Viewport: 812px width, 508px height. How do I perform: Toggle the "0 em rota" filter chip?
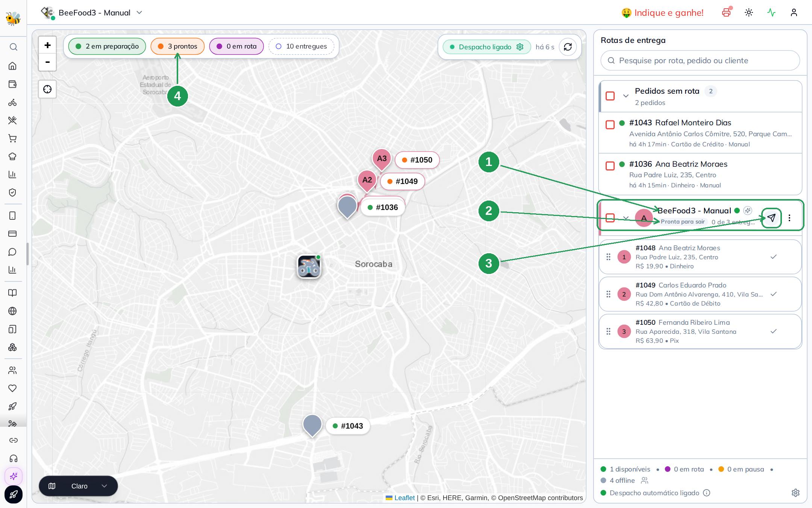(236, 46)
